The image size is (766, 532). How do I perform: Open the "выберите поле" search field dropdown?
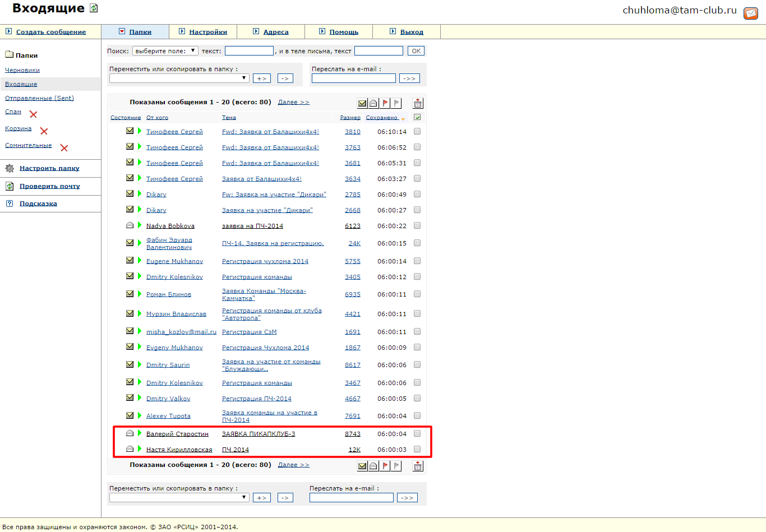coord(165,51)
